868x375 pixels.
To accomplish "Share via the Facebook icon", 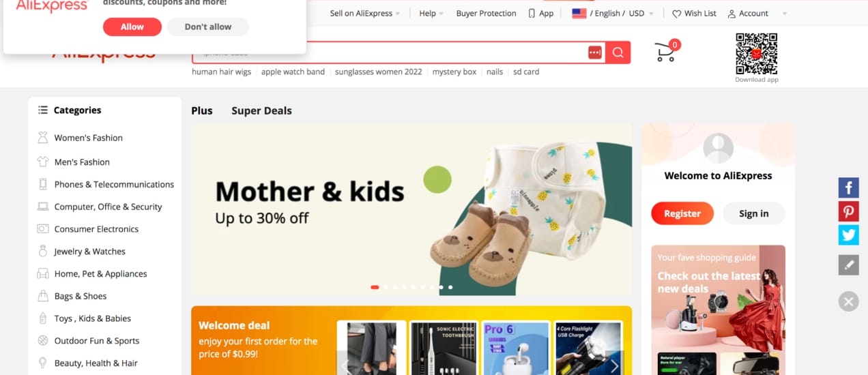I will point(848,187).
